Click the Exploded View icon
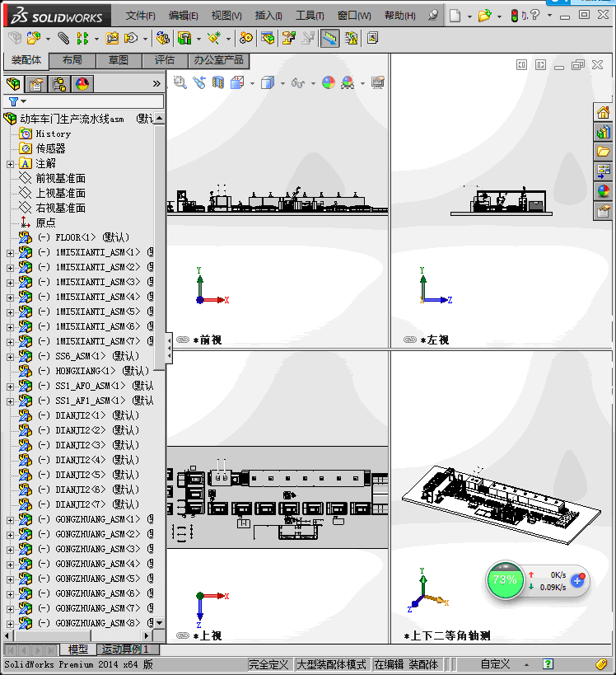616x675 pixels. (288, 38)
